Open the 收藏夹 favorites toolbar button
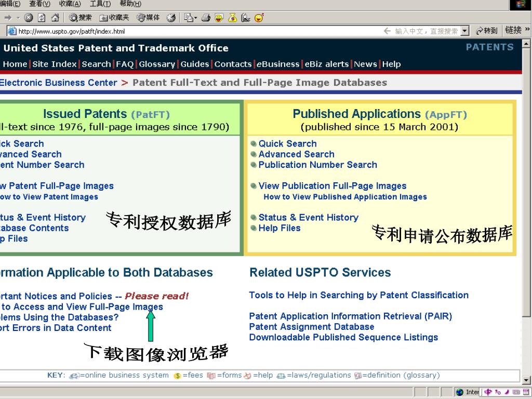Screen dimensions: 532x399 click(x=114, y=18)
